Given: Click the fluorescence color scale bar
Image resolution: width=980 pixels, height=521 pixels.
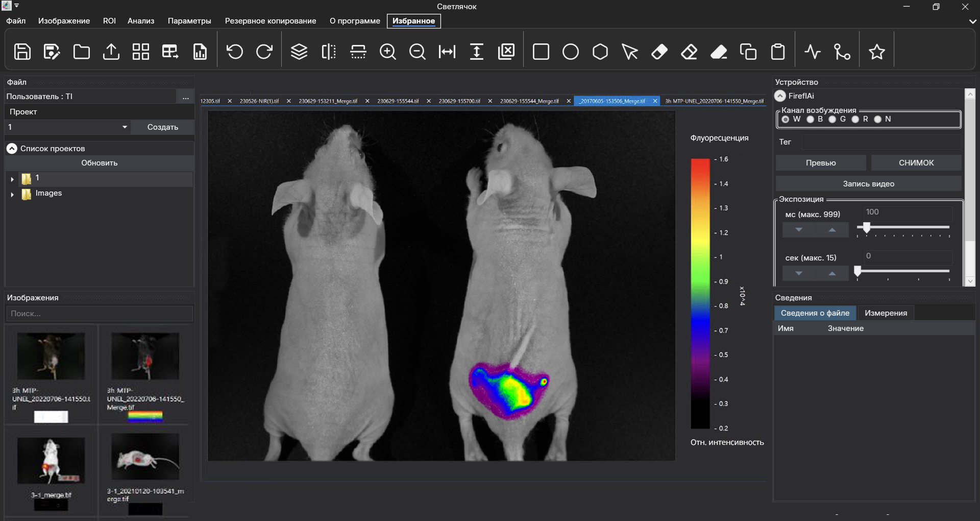Looking at the screenshot, I should coord(700,294).
